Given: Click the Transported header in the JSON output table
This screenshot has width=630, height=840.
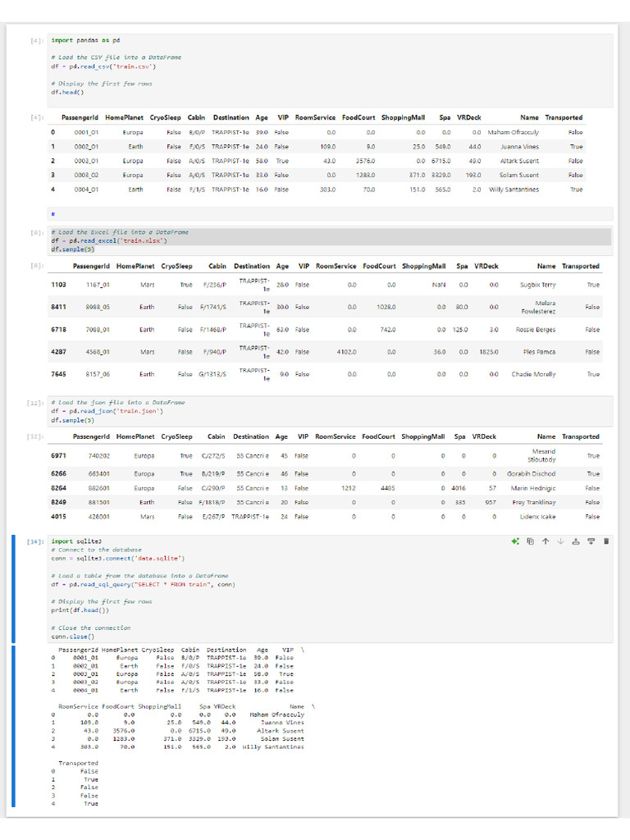Looking at the screenshot, I should 580,436.
